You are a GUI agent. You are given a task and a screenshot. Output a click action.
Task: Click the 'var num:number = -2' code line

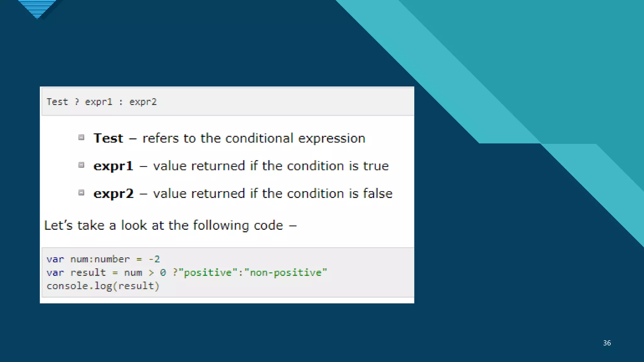point(103,259)
